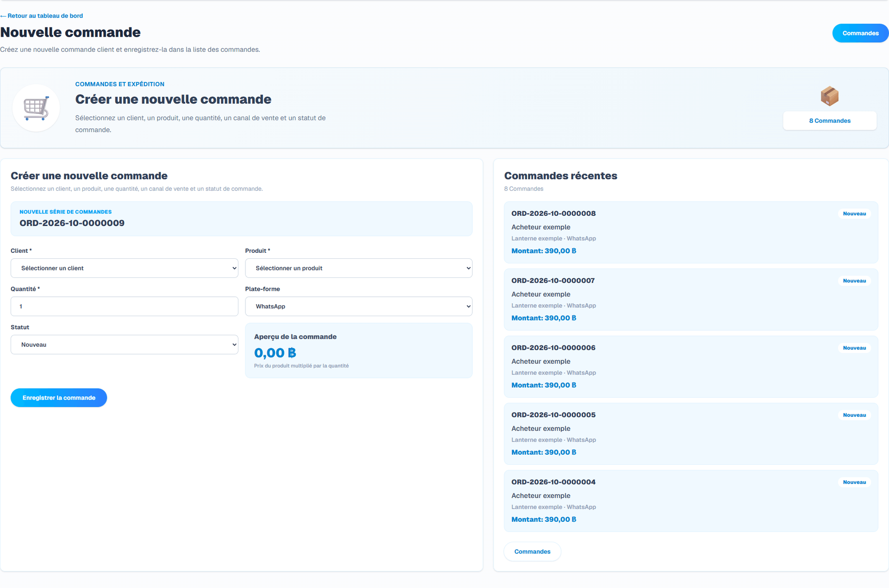This screenshot has width=889, height=588.
Task: Click COMMANDES ET EXPÉDITION label
Action: [x=119, y=84]
